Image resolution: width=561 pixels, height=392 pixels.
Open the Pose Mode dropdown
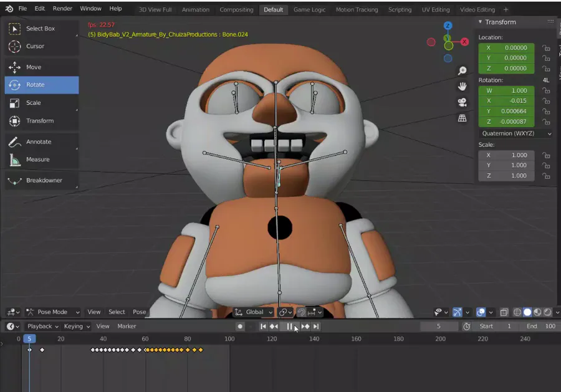(53, 312)
